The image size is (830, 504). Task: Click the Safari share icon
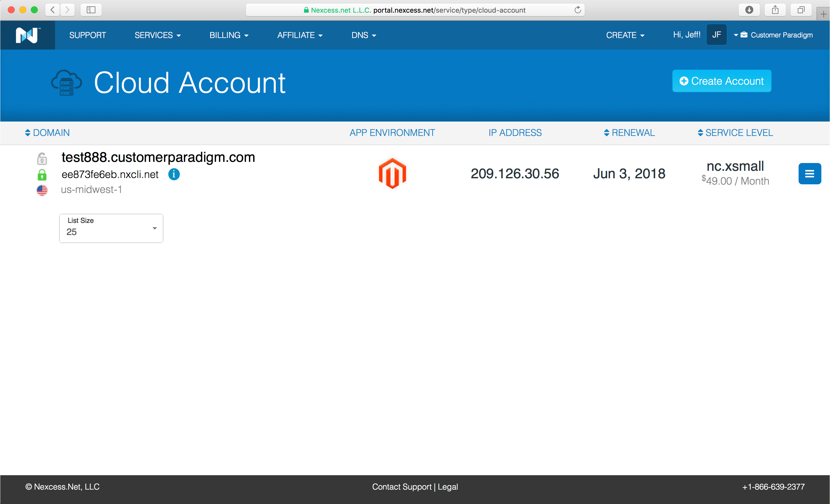tap(775, 10)
